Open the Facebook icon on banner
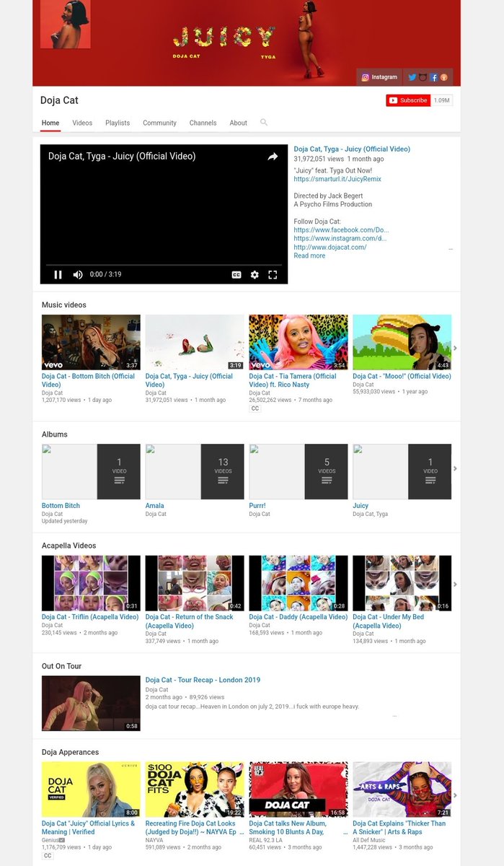Screen dimensions: 504x866 (x=434, y=77)
